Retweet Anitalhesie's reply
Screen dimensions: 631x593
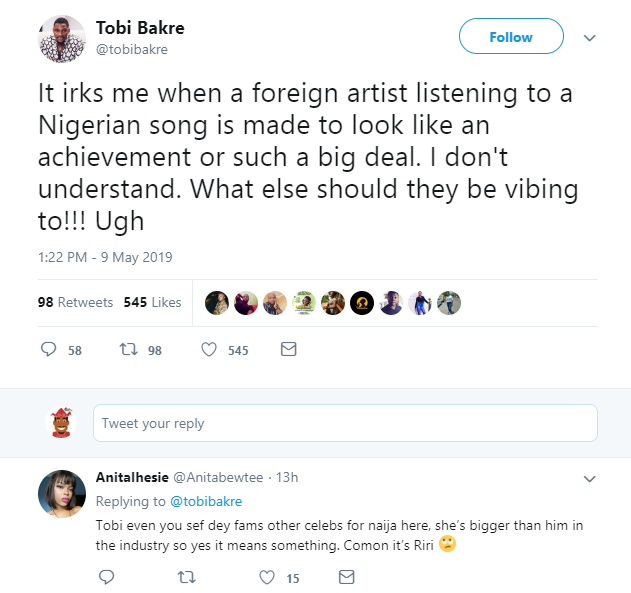187,577
